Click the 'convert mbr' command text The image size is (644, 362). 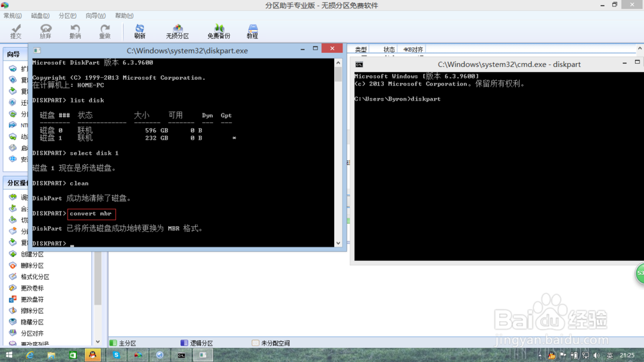(91, 214)
